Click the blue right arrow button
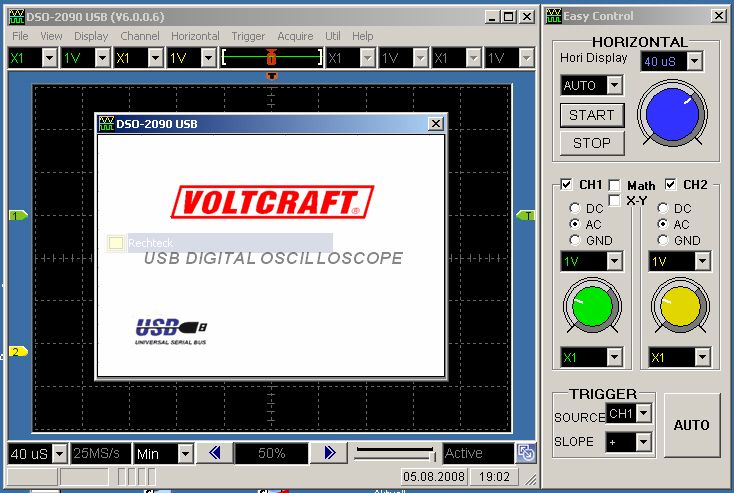 click(x=329, y=453)
